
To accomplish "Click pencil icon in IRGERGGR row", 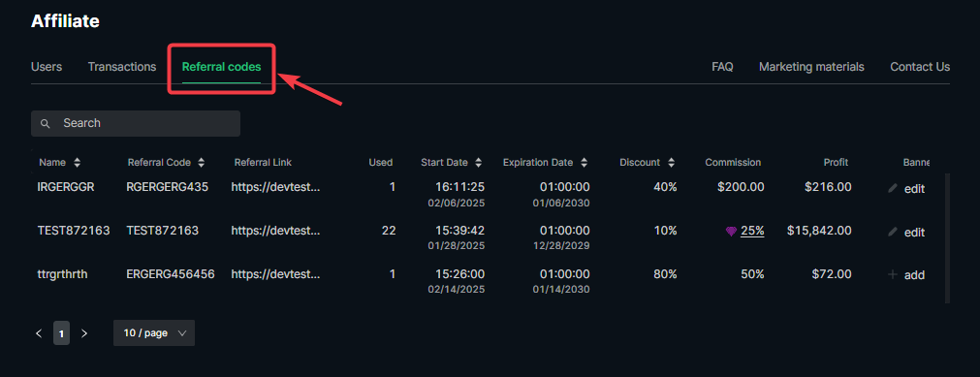I will [x=893, y=188].
